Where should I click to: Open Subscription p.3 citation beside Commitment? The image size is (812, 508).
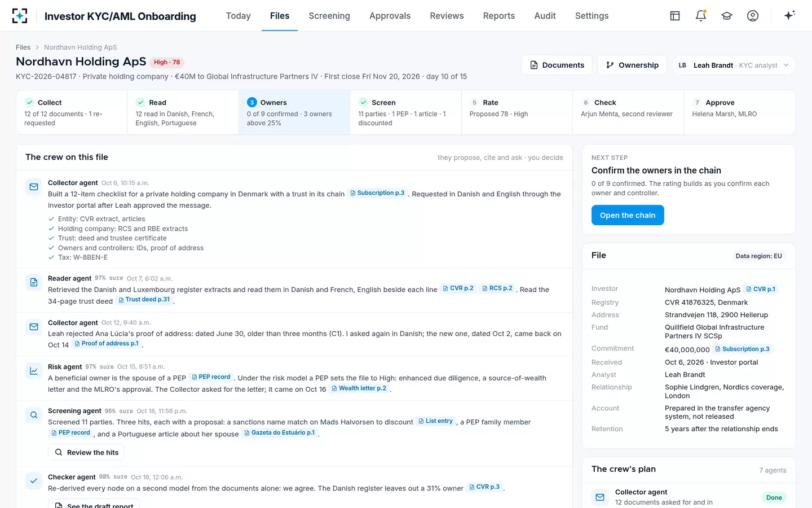pyautogui.click(x=742, y=349)
